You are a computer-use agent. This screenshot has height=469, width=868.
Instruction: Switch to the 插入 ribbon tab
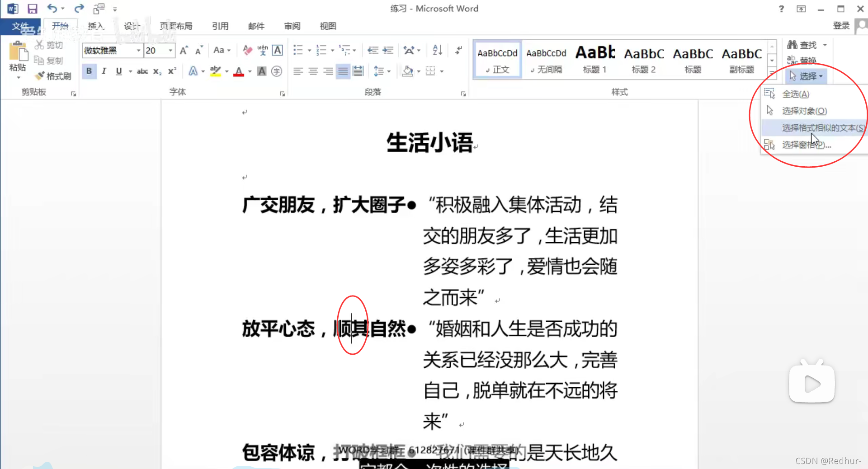click(x=95, y=26)
